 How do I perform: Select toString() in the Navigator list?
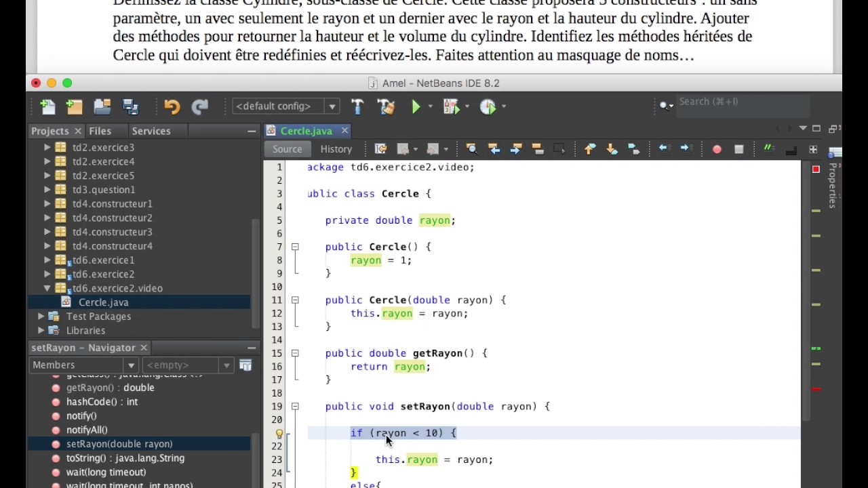tap(125, 458)
